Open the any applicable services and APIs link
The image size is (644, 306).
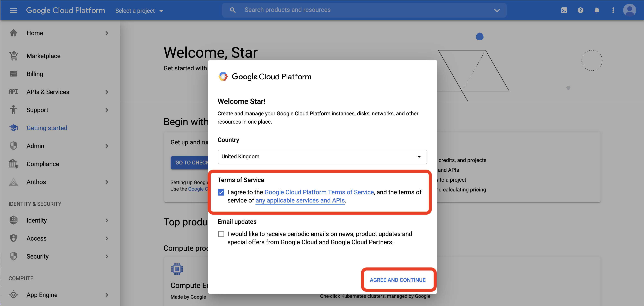[300, 200]
